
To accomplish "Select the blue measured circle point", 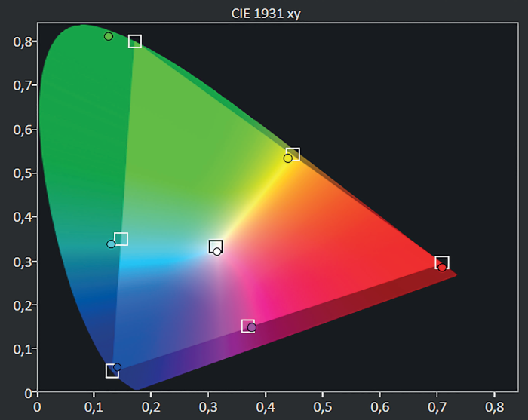I will (117, 368).
